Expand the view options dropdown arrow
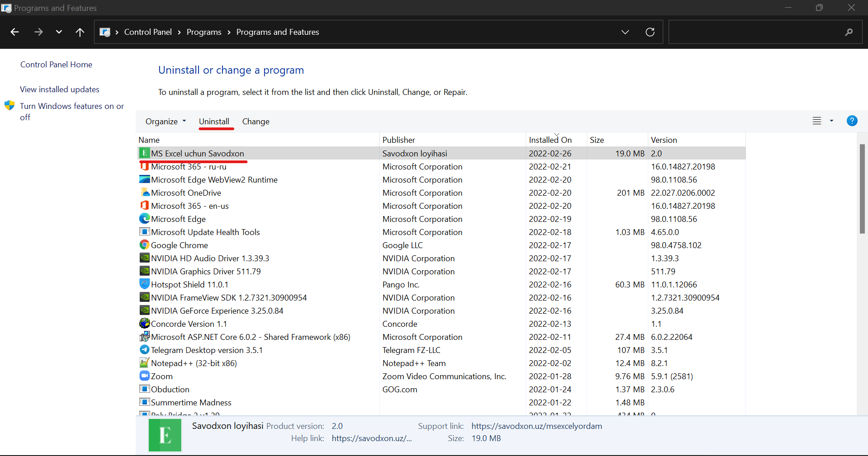This screenshot has width=868, height=456. [831, 121]
